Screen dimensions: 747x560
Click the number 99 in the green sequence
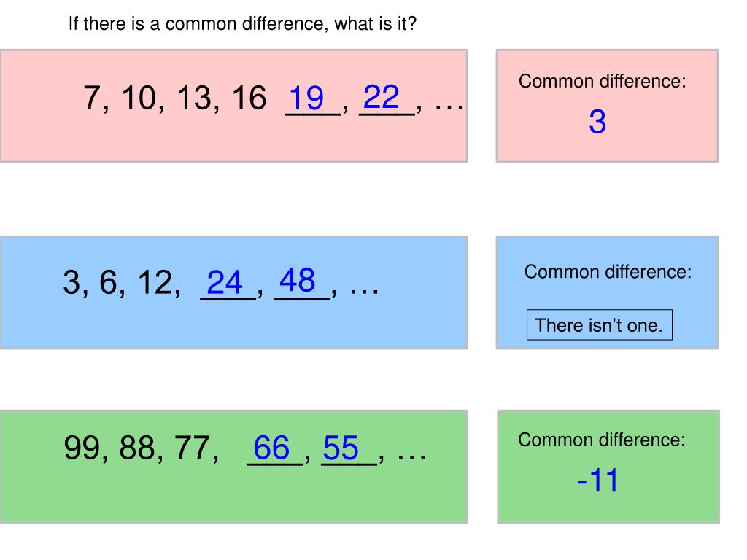pyautogui.click(x=82, y=448)
